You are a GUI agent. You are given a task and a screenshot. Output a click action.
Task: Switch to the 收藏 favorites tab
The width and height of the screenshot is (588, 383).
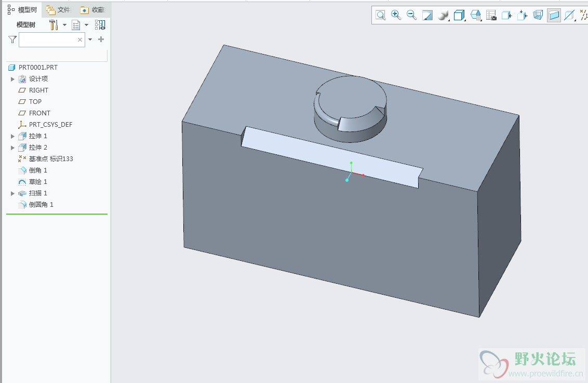click(x=93, y=10)
